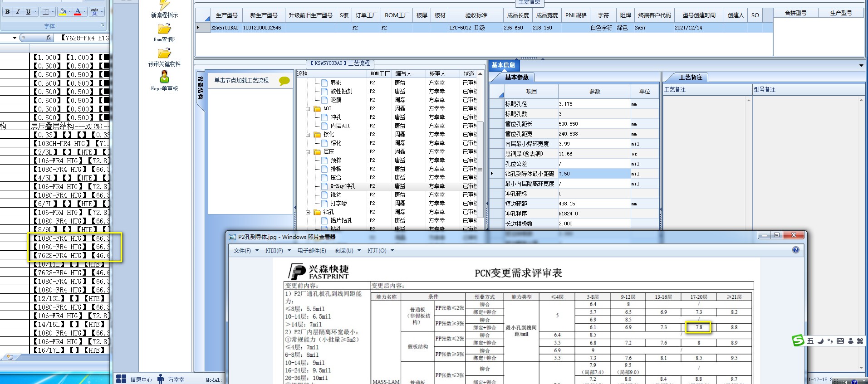This screenshot has width=868, height=384.
Task: Sort by the 验收标准 column header
Action: point(476,15)
